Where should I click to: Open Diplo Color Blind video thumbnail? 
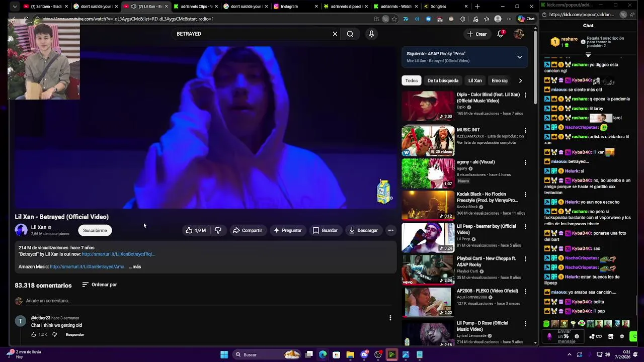428,106
